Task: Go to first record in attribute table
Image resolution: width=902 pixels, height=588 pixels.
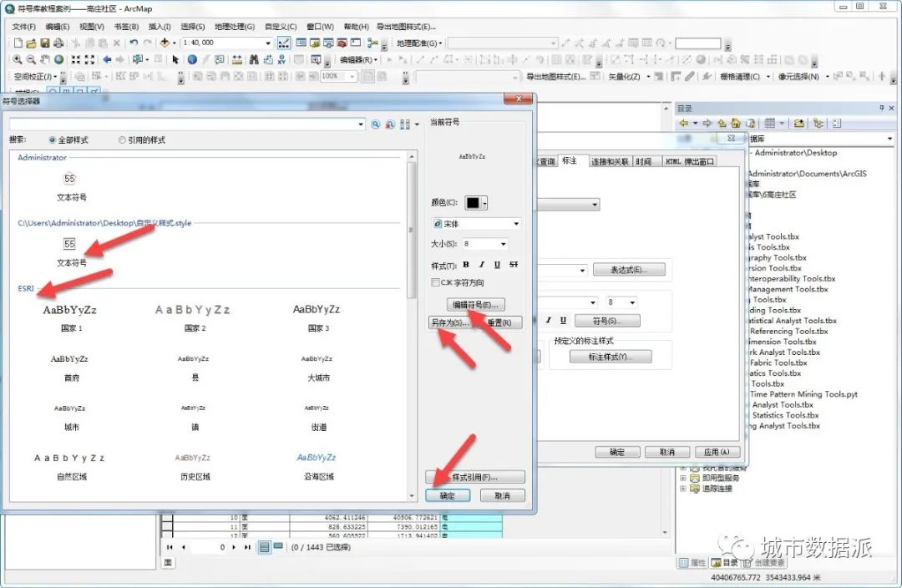Action: (169, 547)
